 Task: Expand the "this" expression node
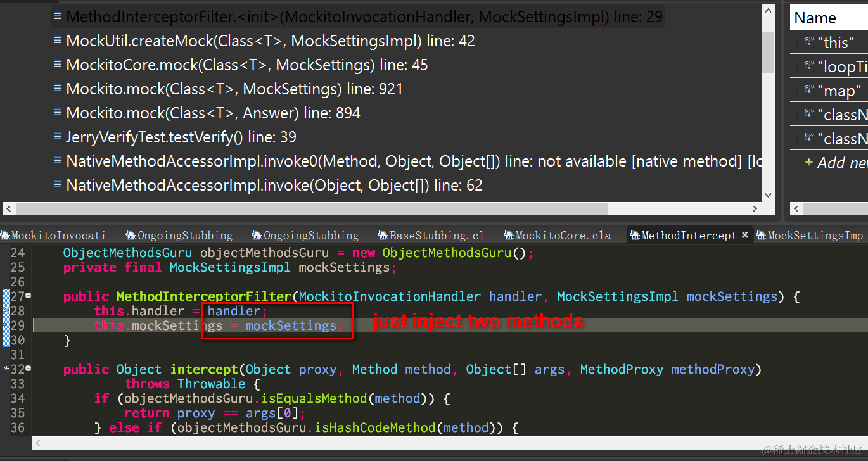tap(798, 42)
